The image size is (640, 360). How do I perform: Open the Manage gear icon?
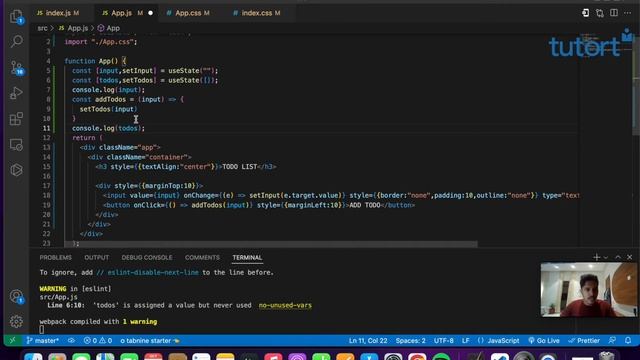pos(16,322)
